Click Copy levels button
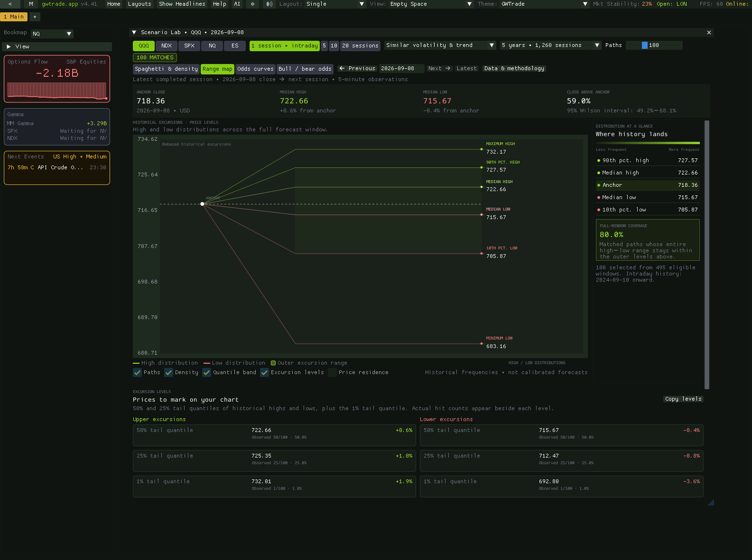This screenshot has height=560, width=752. (683, 399)
